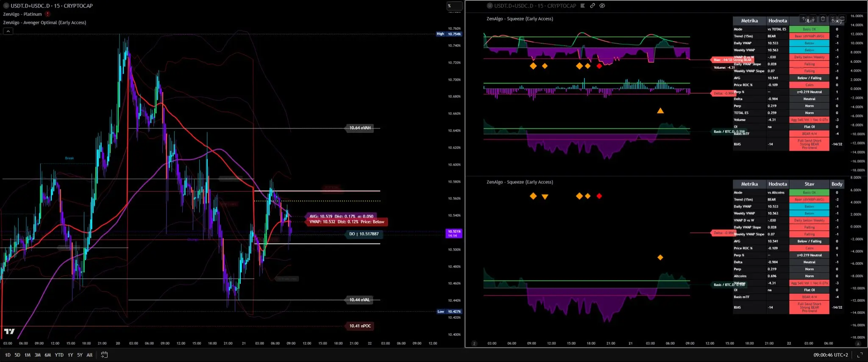Click the 'vs TOTAL ES' mode value
The image size is (868, 362).
click(777, 29)
